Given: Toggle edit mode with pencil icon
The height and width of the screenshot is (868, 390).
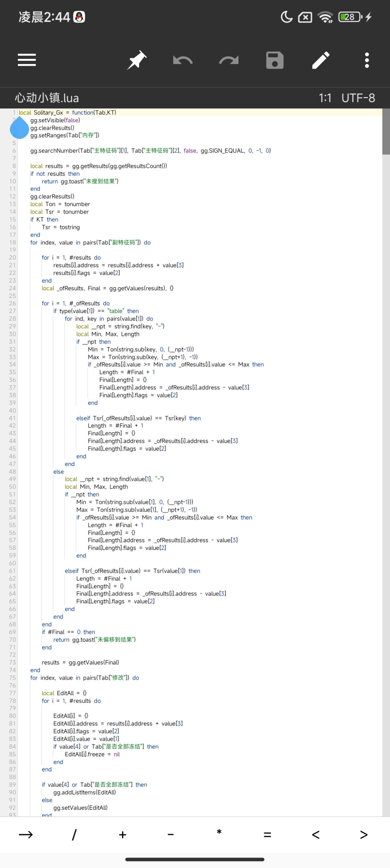Looking at the screenshot, I should (x=321, y=60).
